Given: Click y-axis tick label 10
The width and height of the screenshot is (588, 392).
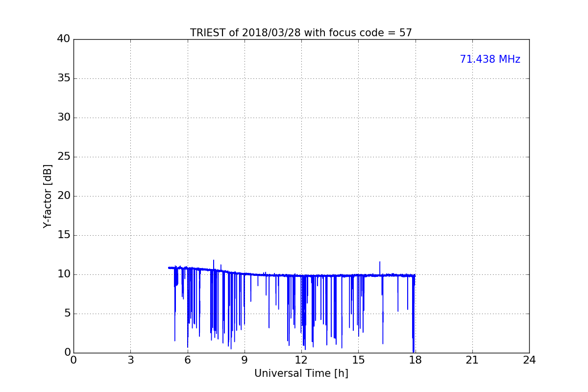Looking at the screenshot, I should 64,274.
